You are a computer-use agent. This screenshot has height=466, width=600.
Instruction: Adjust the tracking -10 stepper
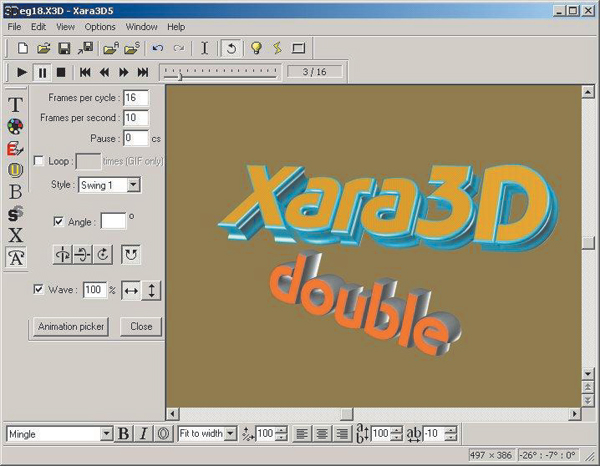451,434
